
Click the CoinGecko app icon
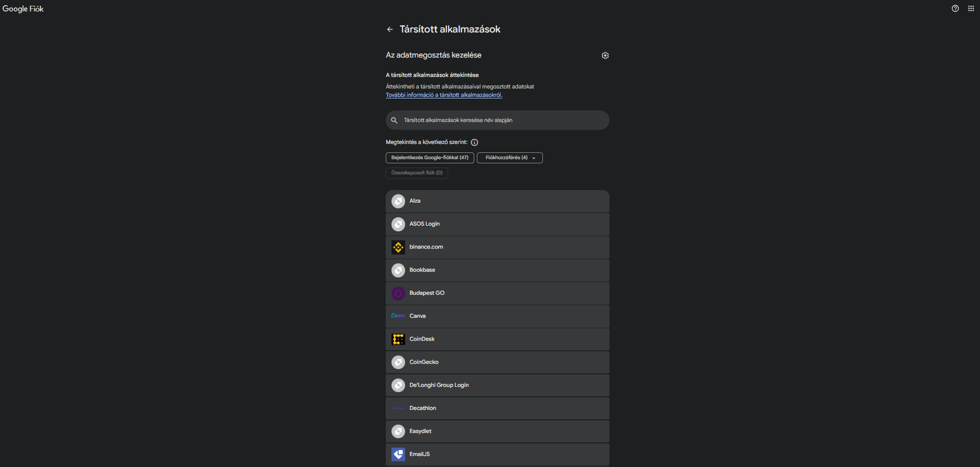[x=398, y=362]
